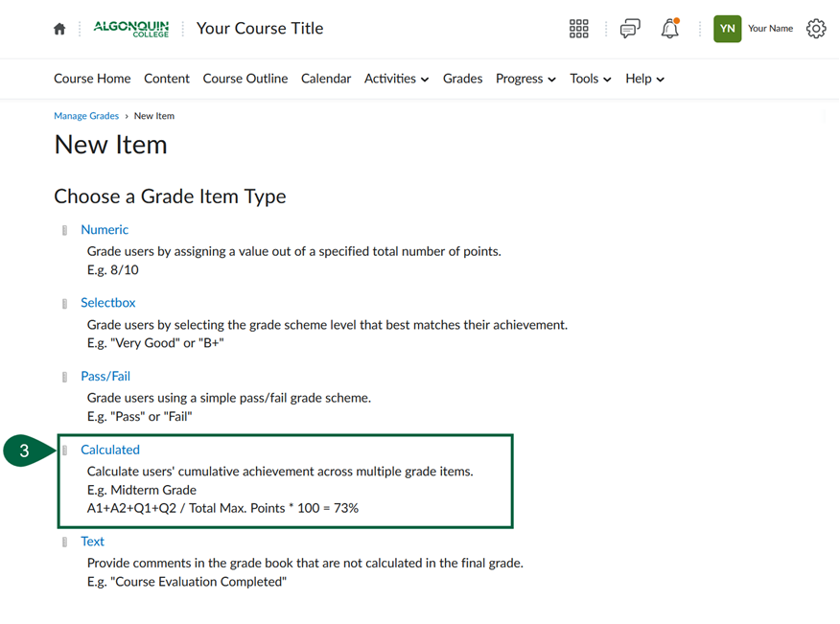Select the Calculated grade item type
Screen dimensions: 840x624
click(110, 449)
